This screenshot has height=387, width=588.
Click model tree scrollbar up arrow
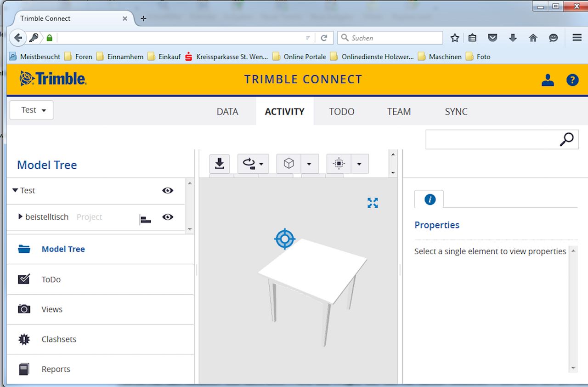(x=190, y=183)
